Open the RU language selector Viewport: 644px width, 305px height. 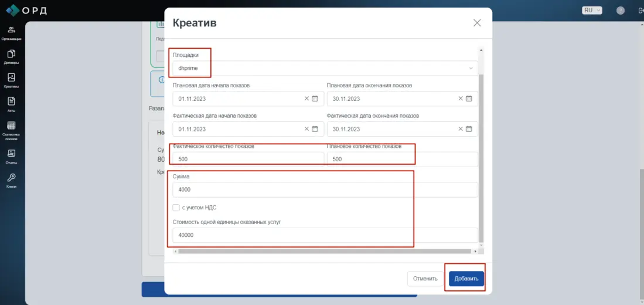[x=591, y=10]
